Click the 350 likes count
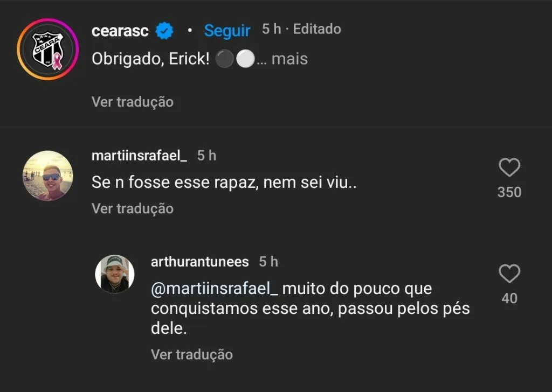The width and height of the screenshot is (552, 392). pos(509,192)
